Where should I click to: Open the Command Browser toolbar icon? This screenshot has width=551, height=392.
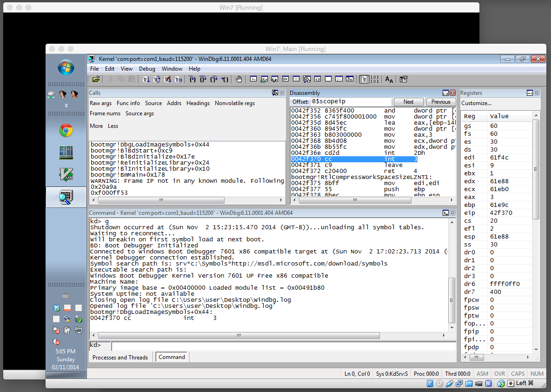click(350, 79)
